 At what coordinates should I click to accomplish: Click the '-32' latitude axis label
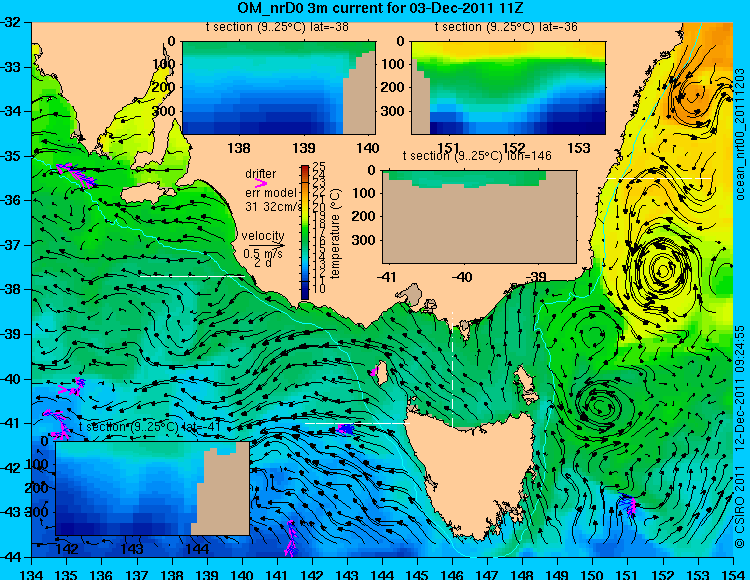pyautogui.click(x=10, y=22)
